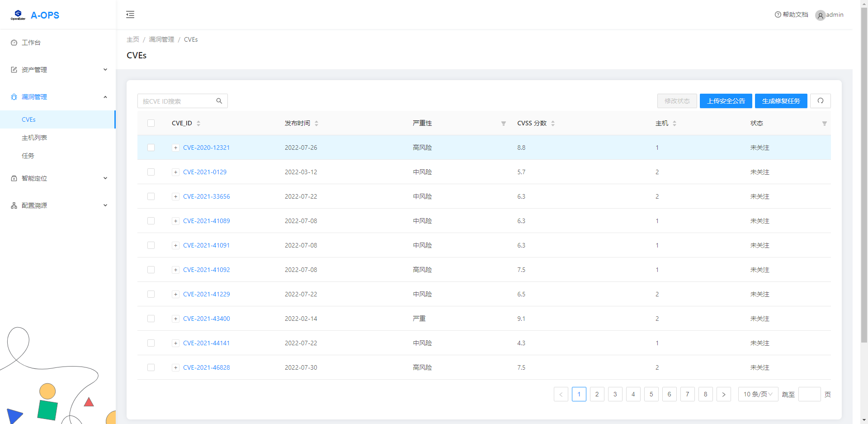Open the status column filter icon

pyautogui.click(x=824, y=124)
